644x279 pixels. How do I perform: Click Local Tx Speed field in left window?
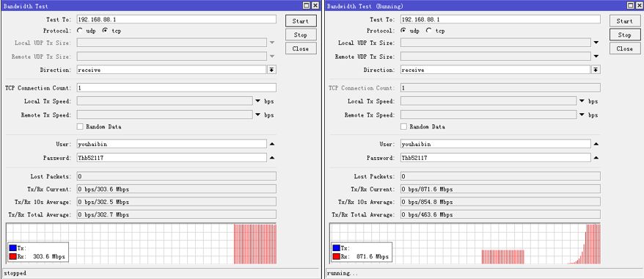(165, 101)
